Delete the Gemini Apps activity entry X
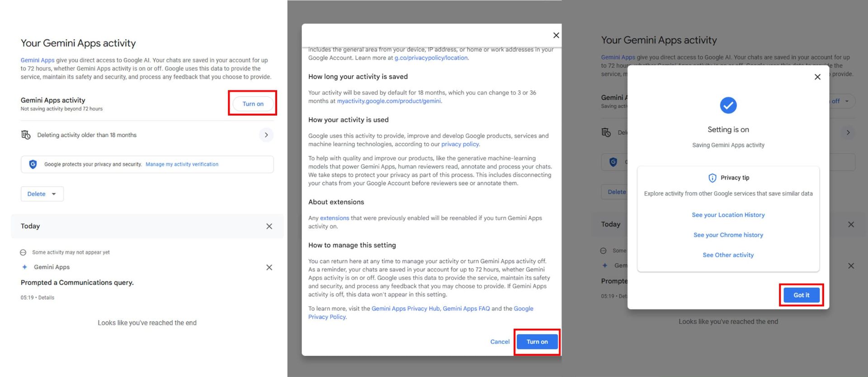 click(269, 267)
